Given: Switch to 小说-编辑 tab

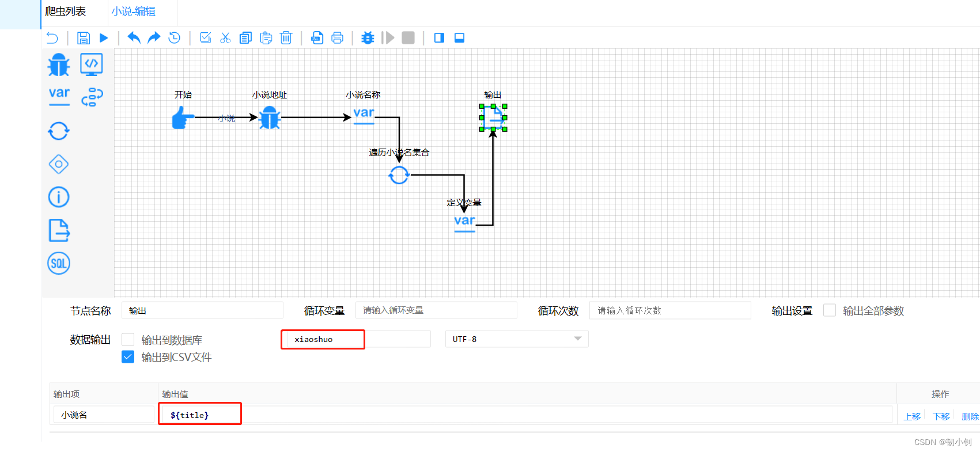Looking at the screenshot, I should point(134,12).
